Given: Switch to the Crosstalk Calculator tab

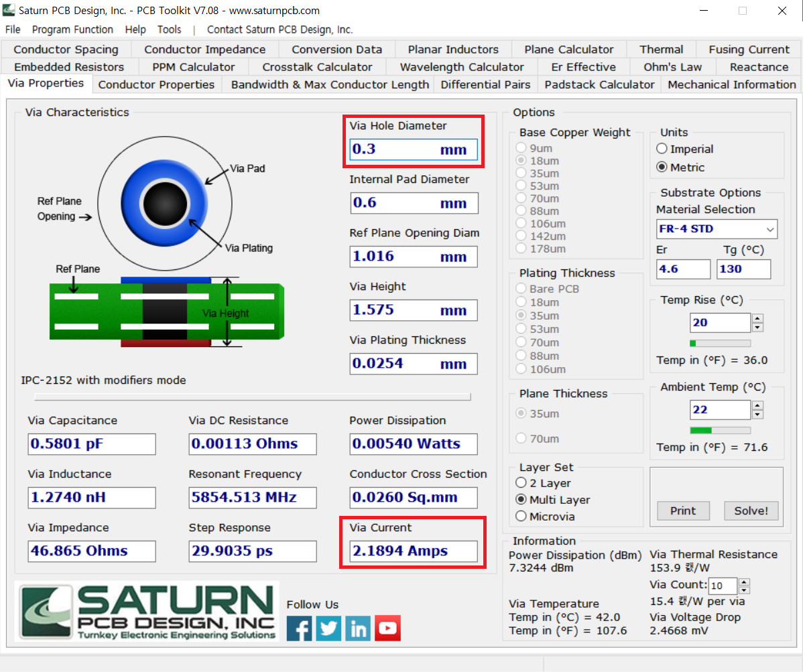Looking at the screenshot, I should coord(317,67).
